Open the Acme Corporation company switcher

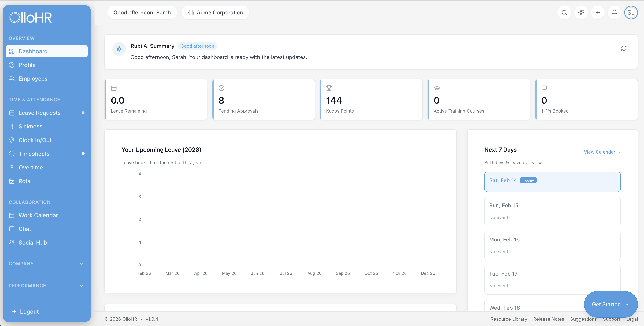click(x=215, y=13)
